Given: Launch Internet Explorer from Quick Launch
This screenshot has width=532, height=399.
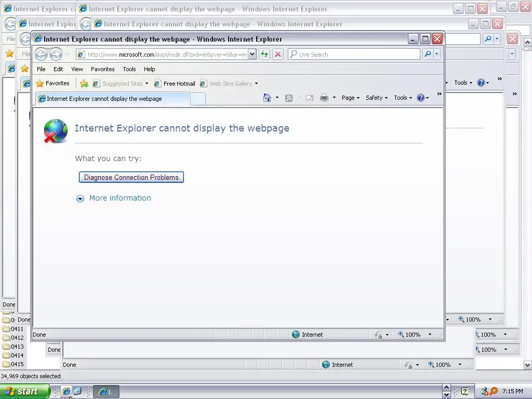Looking at the screenshot, I should 66,391.
